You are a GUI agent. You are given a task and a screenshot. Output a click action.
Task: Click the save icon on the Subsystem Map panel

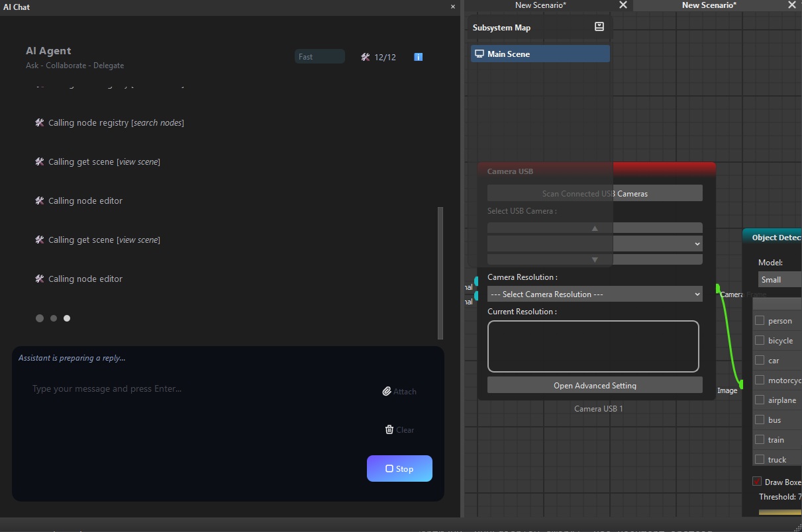[x=599, y=26]
